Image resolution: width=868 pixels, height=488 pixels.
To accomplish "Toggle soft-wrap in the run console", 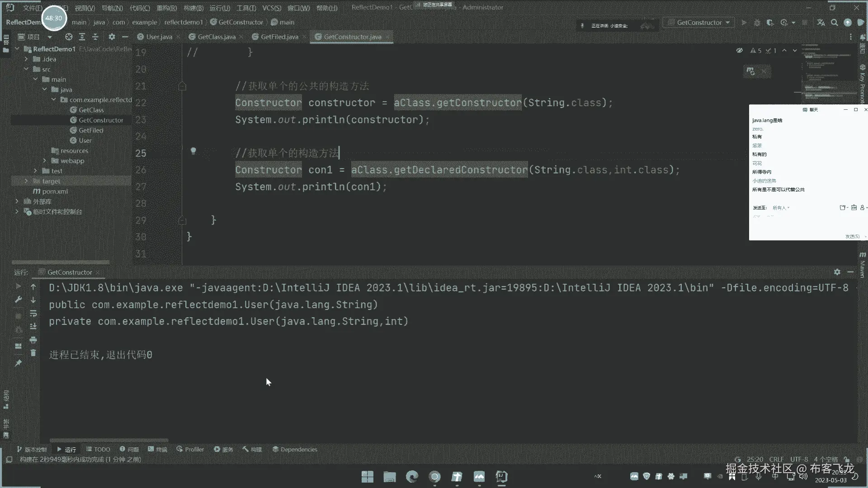I will tap(33, 313).
